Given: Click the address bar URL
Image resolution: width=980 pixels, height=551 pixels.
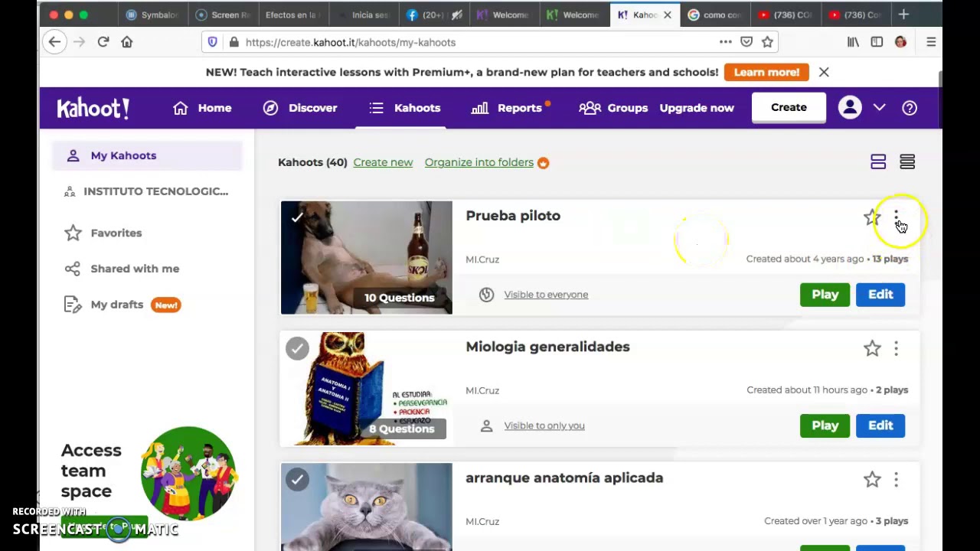Looking at the screenshot, I should pyautogui.click(x=351, y=42).
